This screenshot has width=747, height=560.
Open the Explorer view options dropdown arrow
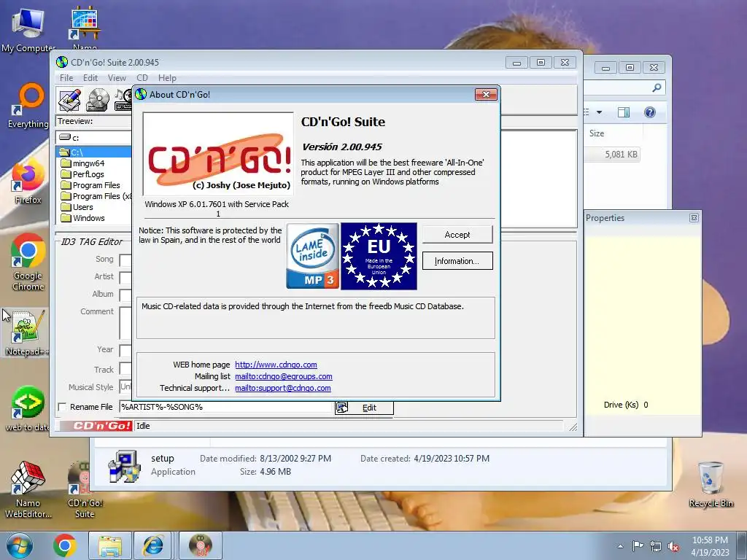pyautogui.click(x=600, y=112)
